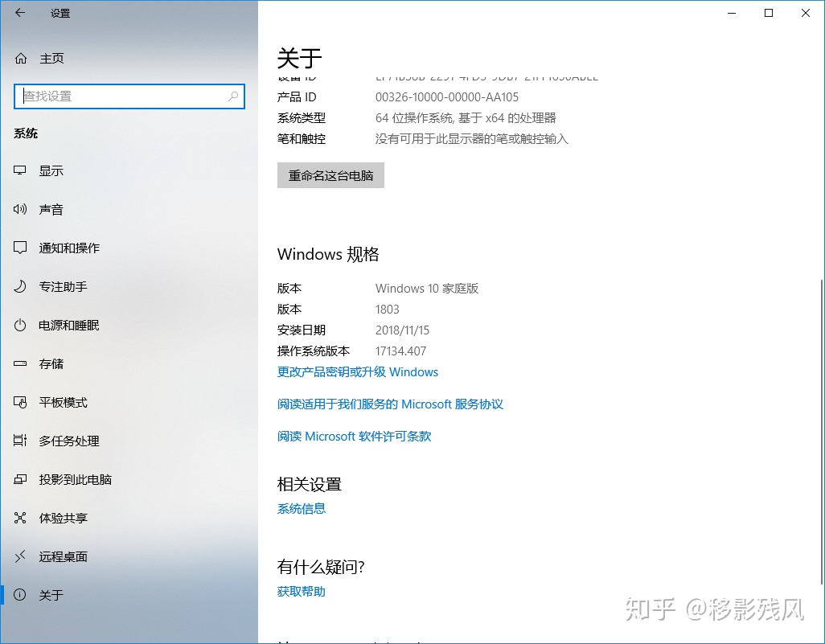The width and height of the screenshot is (825, 644).
Task: Click the 安装日期 label
Action: [302, 330]
